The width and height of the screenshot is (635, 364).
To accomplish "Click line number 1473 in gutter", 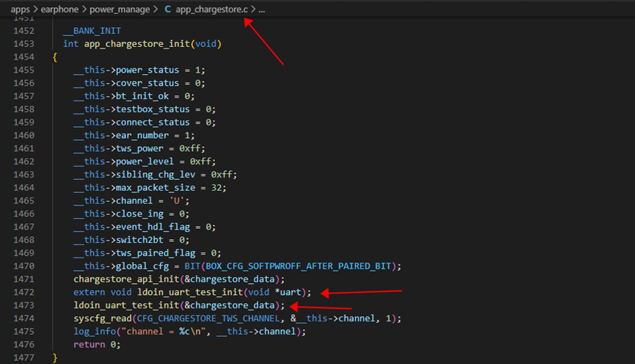I will tap(23, 305).
